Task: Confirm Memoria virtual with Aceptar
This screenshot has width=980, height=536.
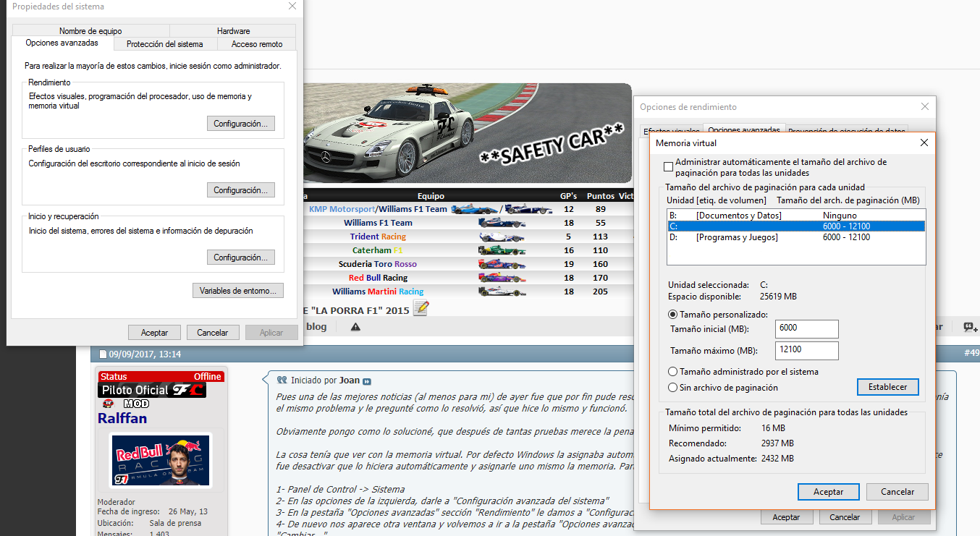Action: tap(828, 492)
